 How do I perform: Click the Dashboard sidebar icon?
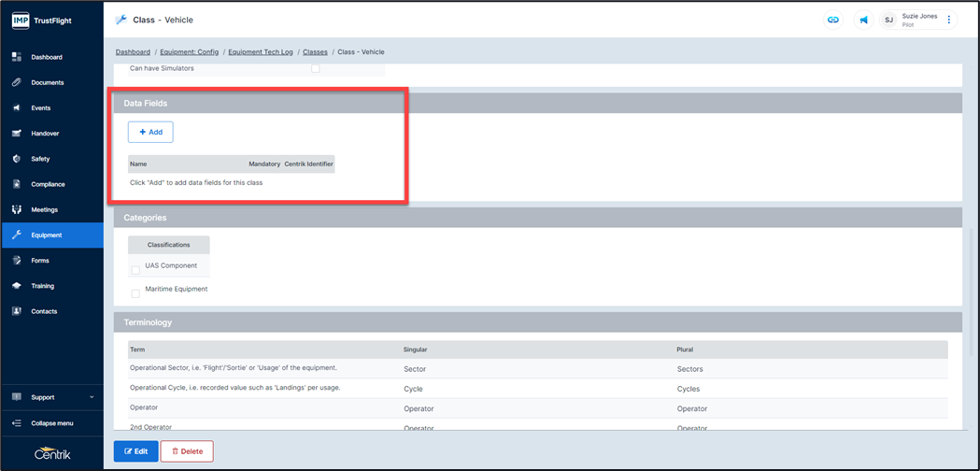17,57
